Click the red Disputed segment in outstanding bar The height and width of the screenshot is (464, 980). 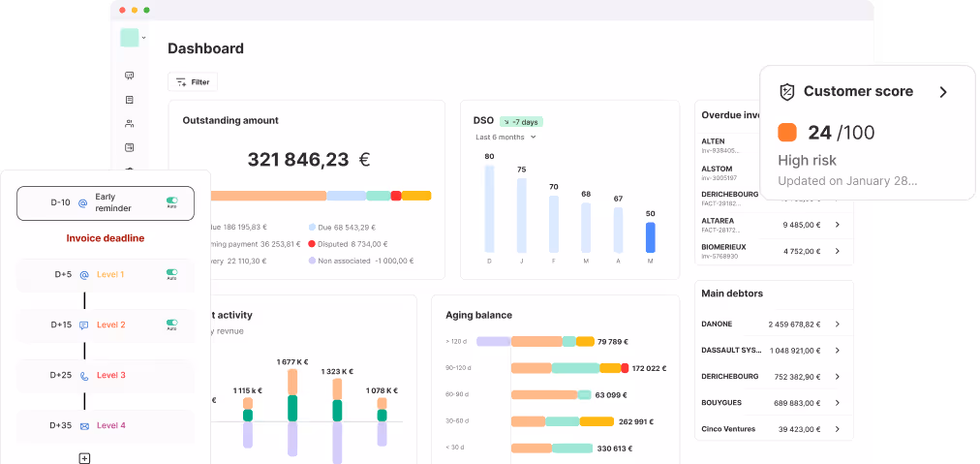(396, 196)
